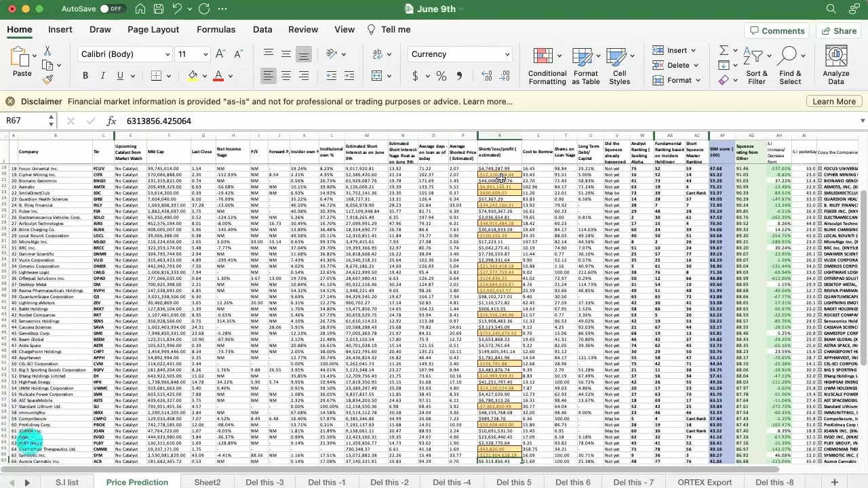The height and width of the screenshot is (488, 868).
Task: Open Cell Styles gallery
Action: click(620, 66)
